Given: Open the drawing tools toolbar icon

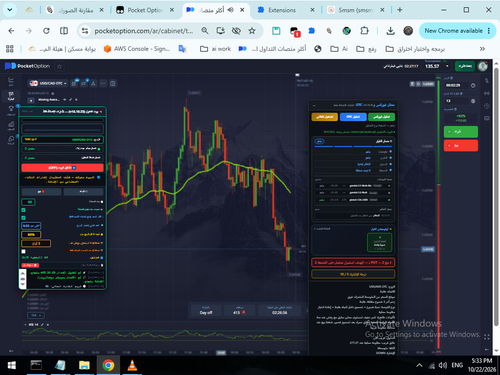Looking at the screenshot, I should (x=93, y=83).
